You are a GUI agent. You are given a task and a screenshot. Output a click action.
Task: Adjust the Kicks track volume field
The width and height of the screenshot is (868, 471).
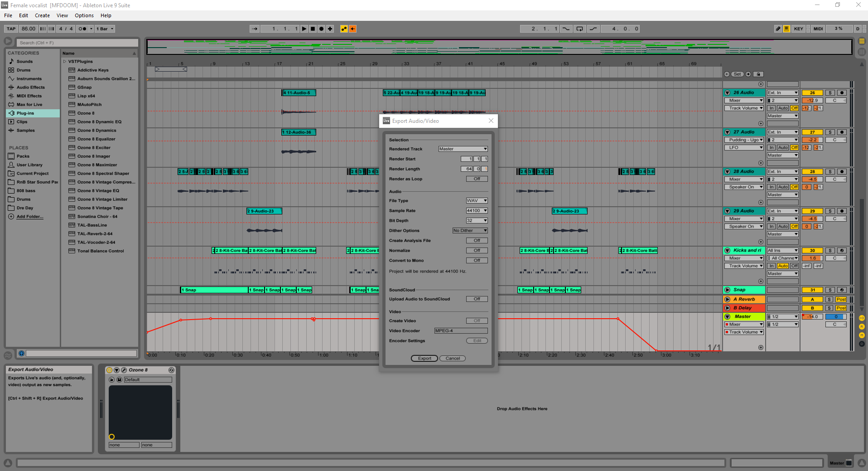coord(812,258)
